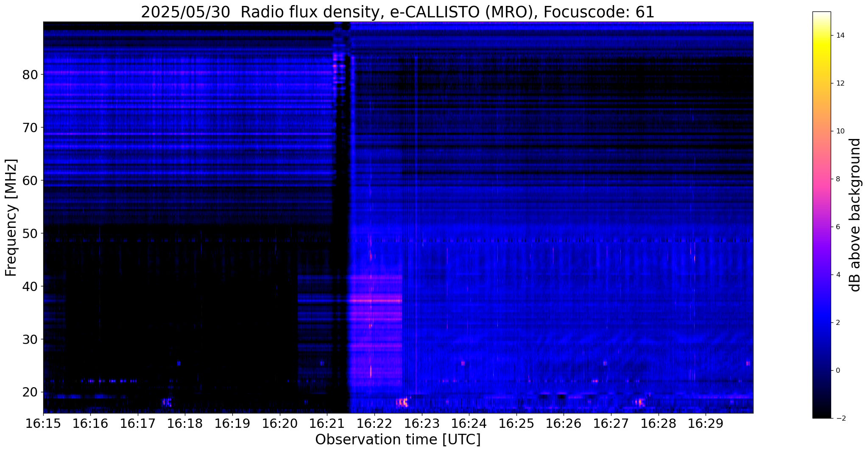Click the 16:15 time tick label

point(43,424)
